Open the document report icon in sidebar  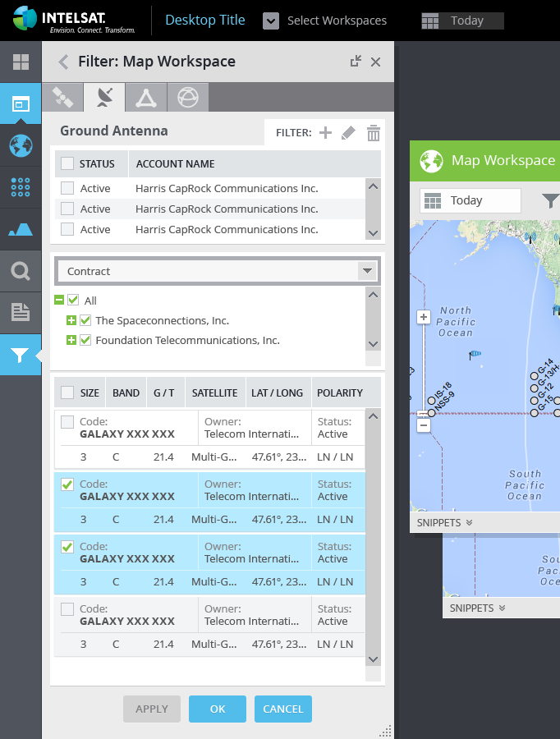(21, 313)
